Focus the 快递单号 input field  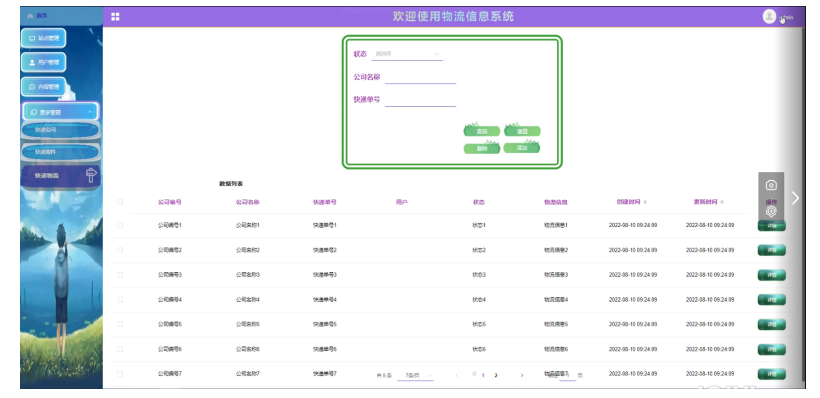click(420, 100)
